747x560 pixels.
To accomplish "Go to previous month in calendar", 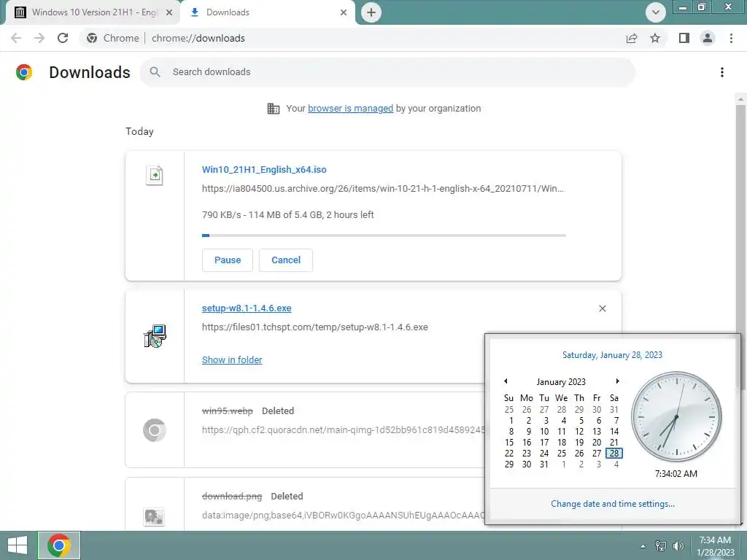I will coord(506,381).
